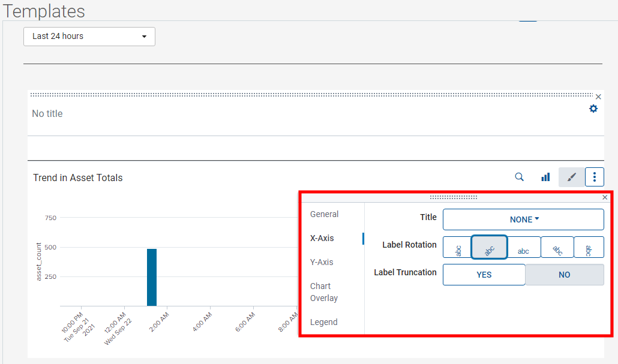Screen dimensions: 618x364
Task: Close the No title panel
Action: (x=598, y=97)
